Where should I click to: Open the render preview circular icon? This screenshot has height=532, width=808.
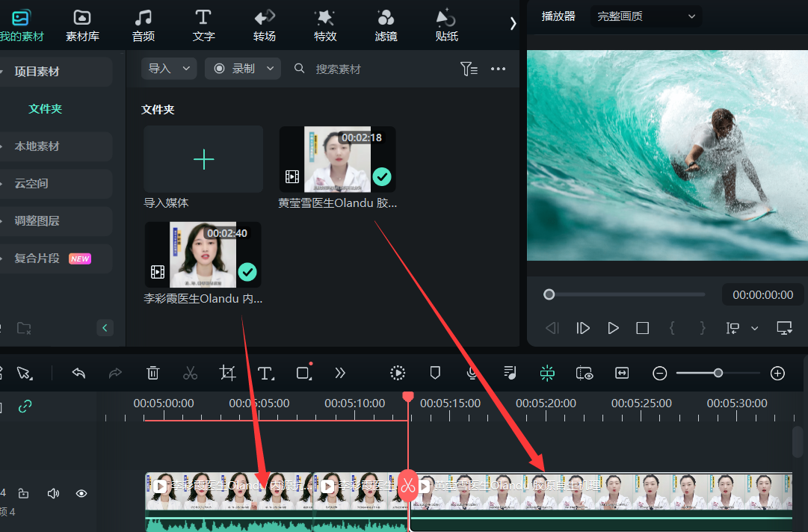coord(398,373)
